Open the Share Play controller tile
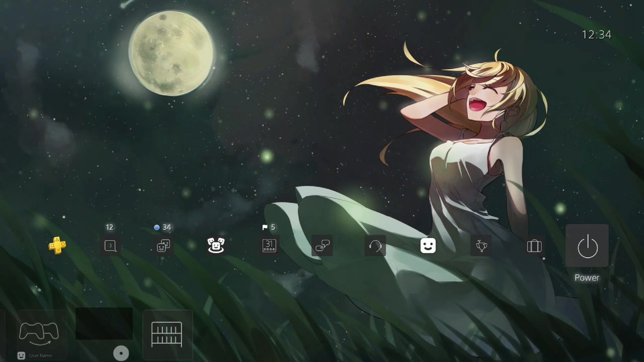The width and height of the screenshot is (644, 362). (42, 335)
